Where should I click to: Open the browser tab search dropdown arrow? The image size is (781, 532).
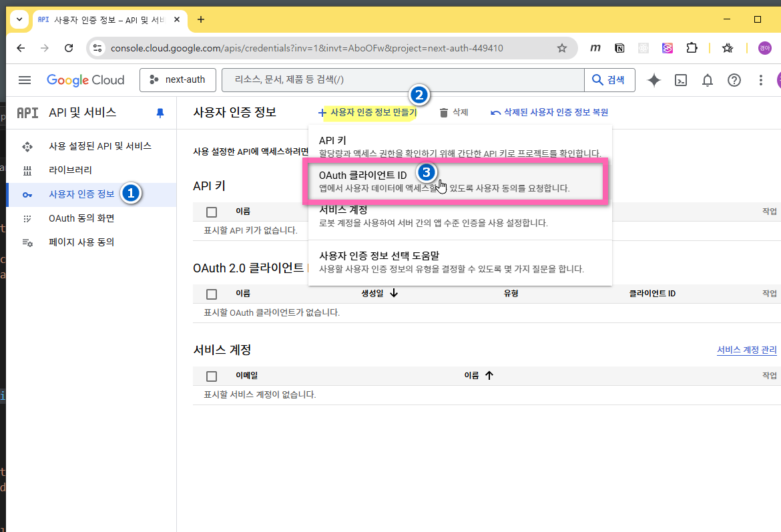coord(19,19)
